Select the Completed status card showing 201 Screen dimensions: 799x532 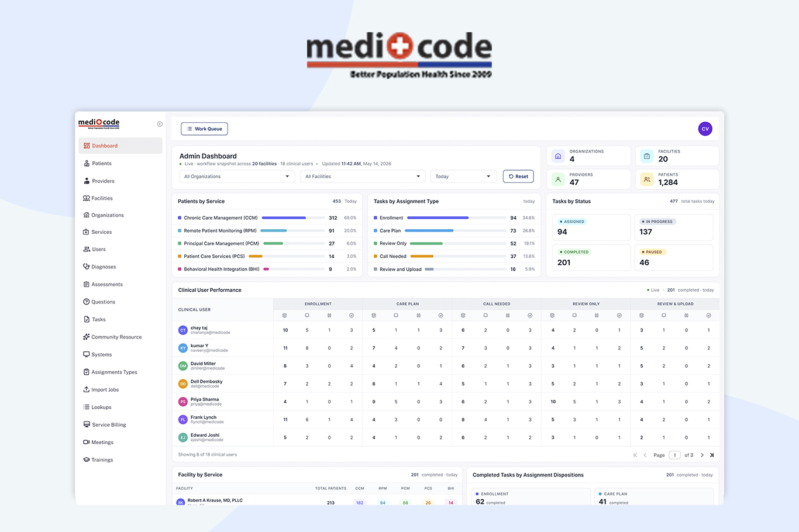pyautogui.click(x=591, y=257)
